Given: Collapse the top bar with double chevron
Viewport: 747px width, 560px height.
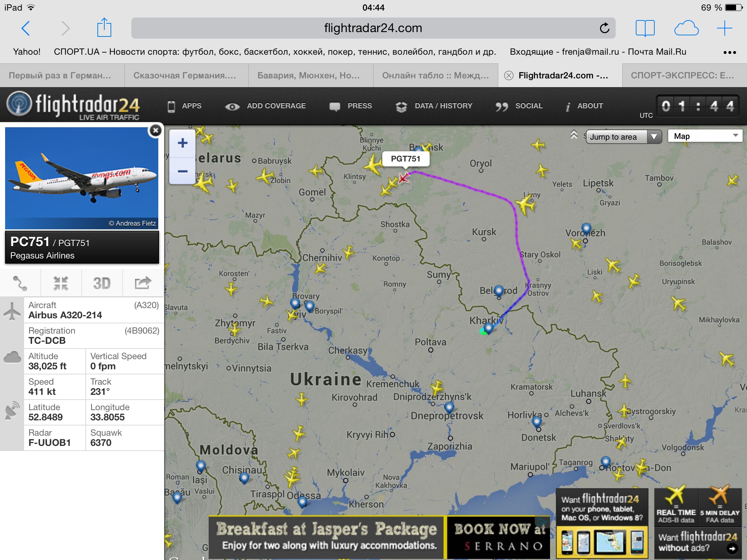Looking at the screenshot, I should [x=574, y=135].
